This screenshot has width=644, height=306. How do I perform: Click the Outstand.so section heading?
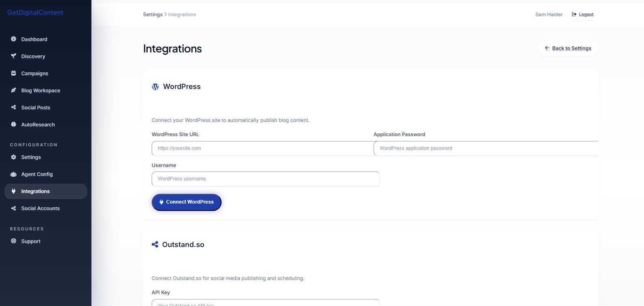183,245
